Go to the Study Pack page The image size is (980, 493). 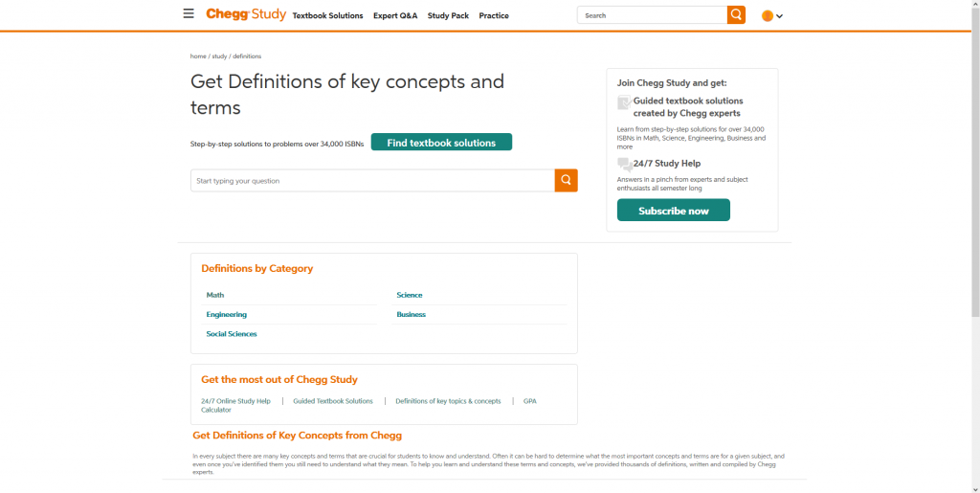(448, 16)
